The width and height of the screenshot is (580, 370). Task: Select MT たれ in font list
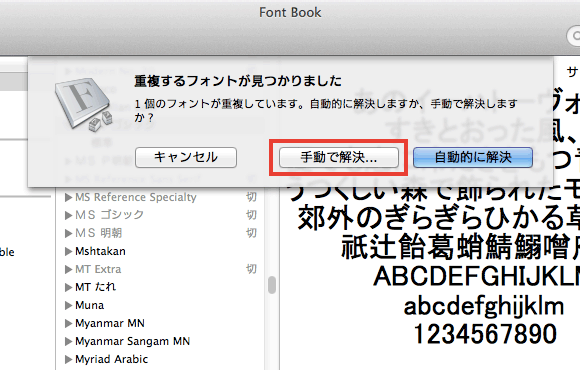[x=95, y=287]
